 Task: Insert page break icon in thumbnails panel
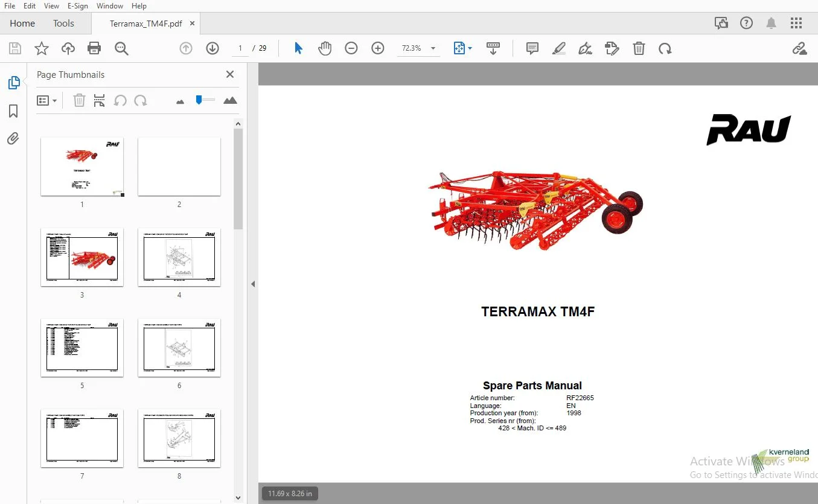click(100, 100)
